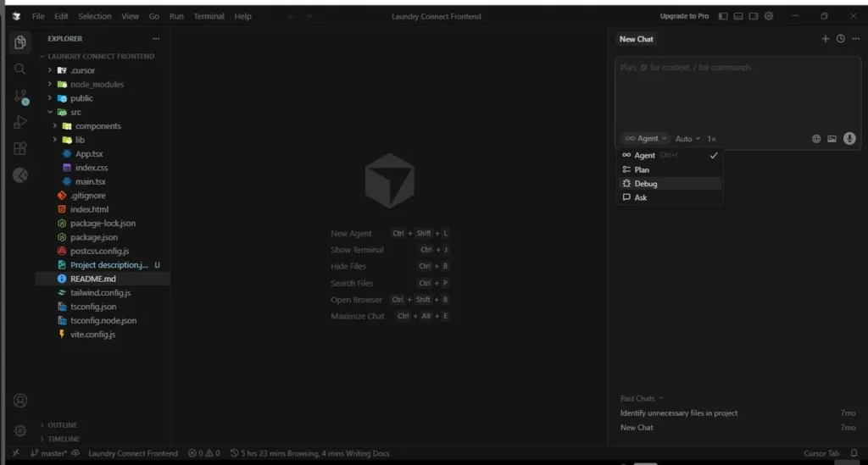Click the errors and warnings status indicator
This screenshot has width=868, height=465.
(x=203, y=453)
